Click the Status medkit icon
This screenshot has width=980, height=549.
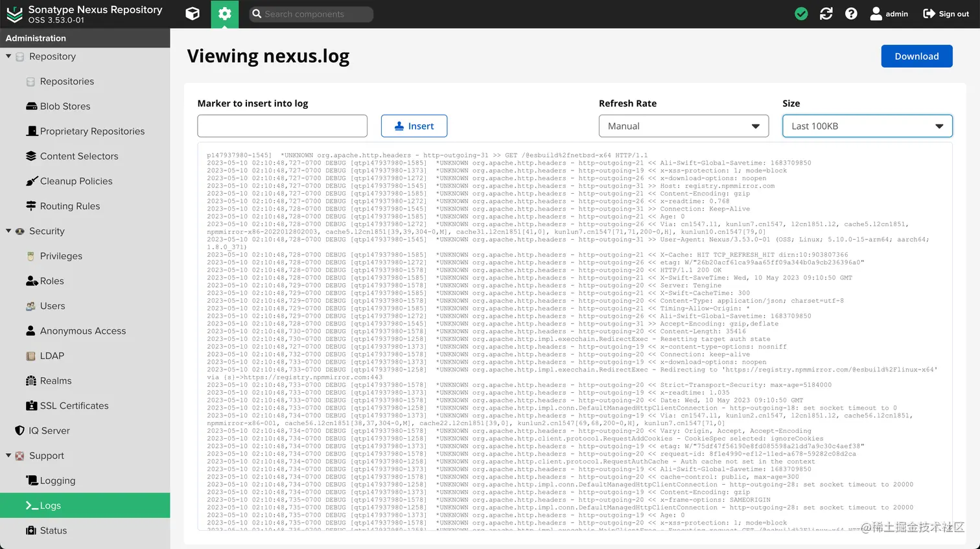(x=31, y=530)
